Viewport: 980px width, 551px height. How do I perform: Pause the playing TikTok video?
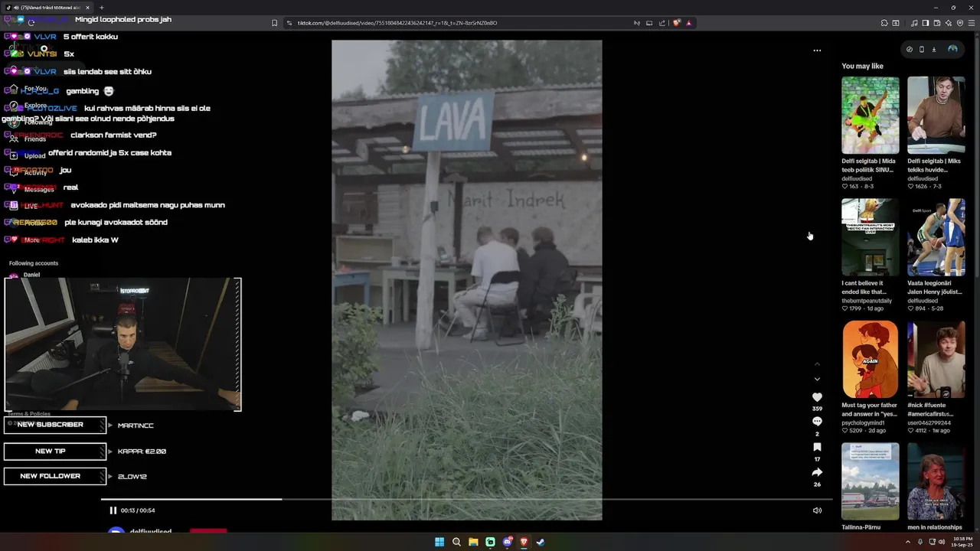pyautogui.click(x=113, y=510)
